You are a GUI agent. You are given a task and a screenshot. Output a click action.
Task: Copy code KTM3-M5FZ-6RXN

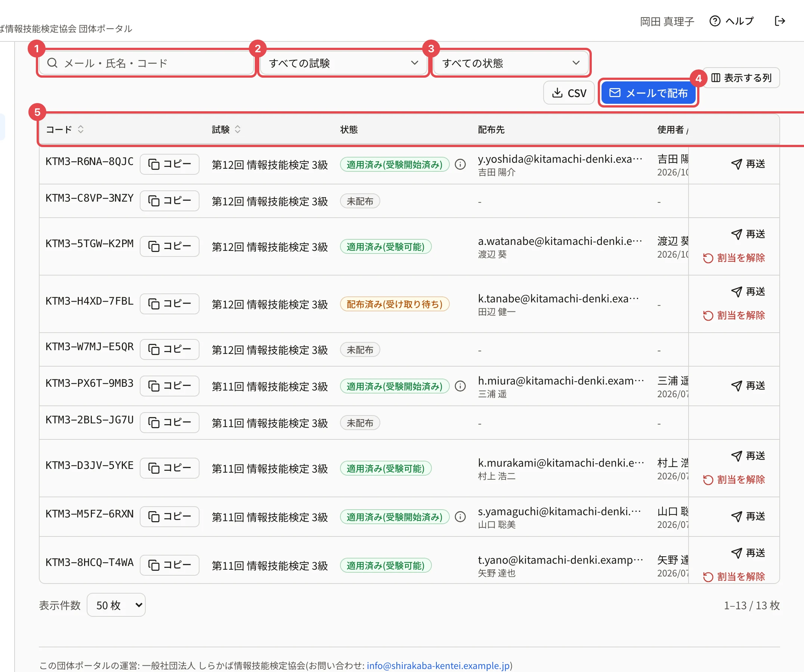pos(170,517)
